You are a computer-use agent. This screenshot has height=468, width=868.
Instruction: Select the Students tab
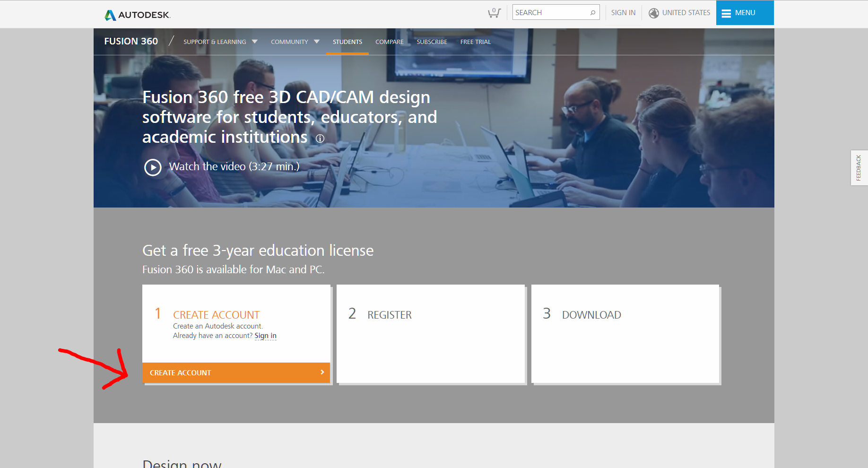tap(347, 42)
